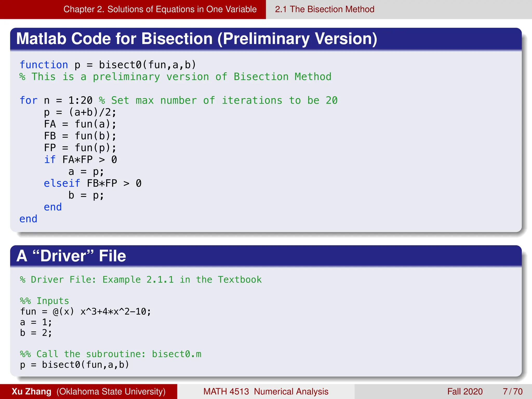Click 'MATH 4513 Numerical Analysis' footer title
The width and height of the screenshot is (532, 399).
coord(266,391)
